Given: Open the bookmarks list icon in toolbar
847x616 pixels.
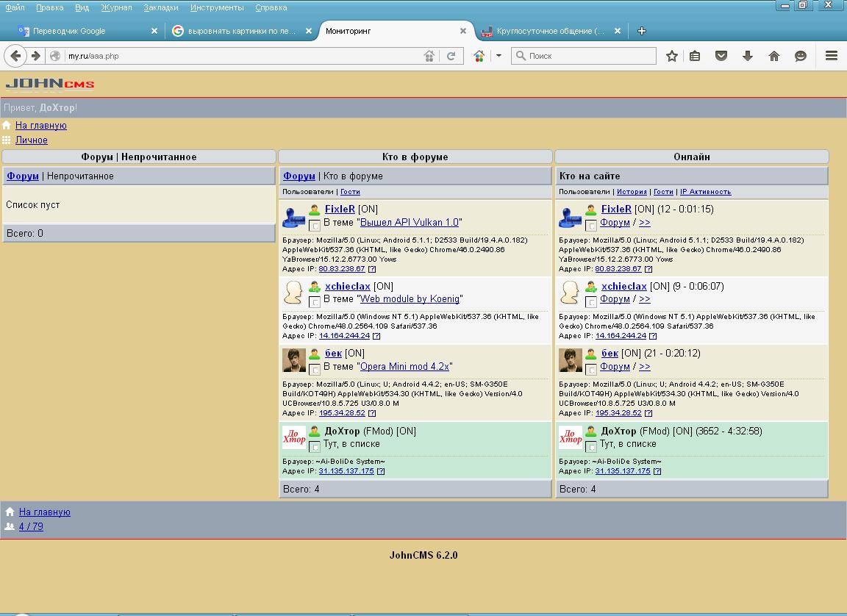Looking at the screenshot, I should click(695, 56).
